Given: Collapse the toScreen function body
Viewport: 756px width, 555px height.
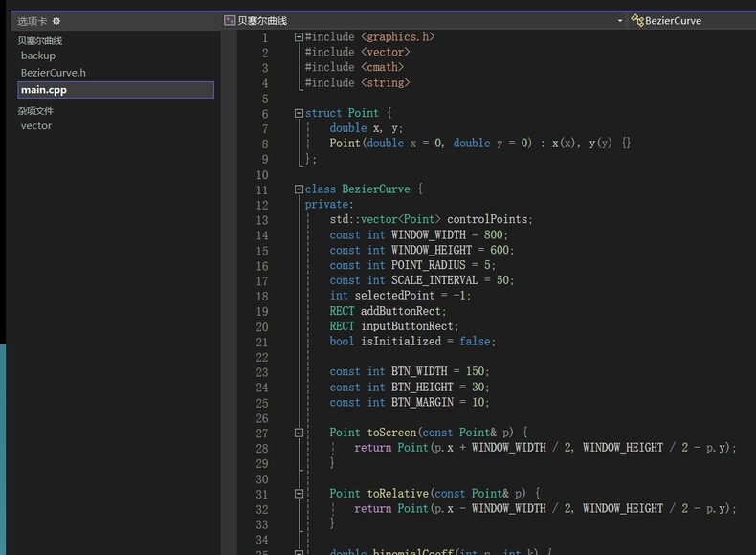Looking at the screenshot, I should tap(299, 433).
